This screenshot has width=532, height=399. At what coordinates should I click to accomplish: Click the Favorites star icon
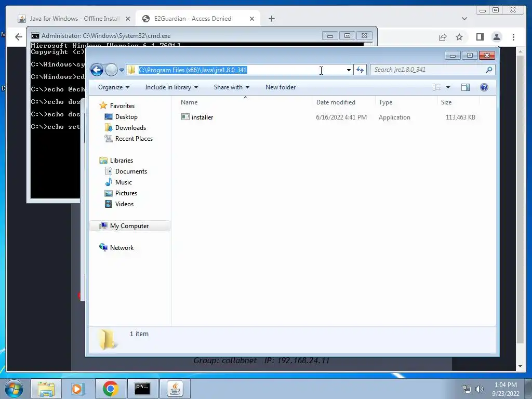point(103,105)
